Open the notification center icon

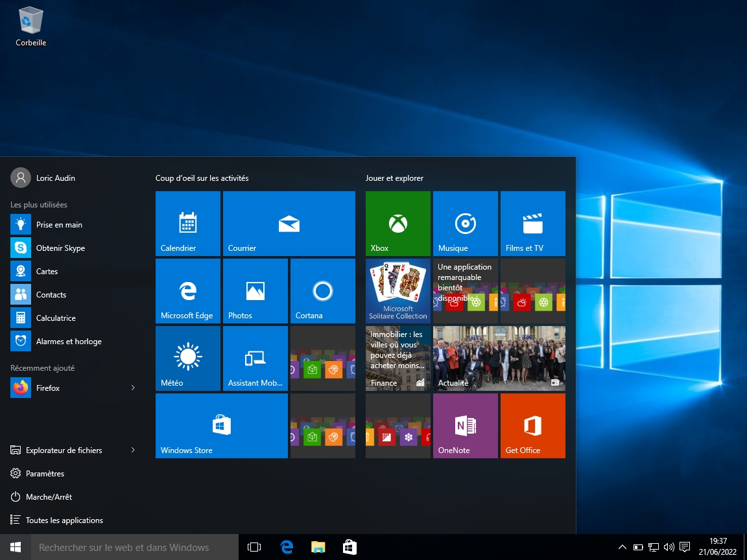coord(685,546)
